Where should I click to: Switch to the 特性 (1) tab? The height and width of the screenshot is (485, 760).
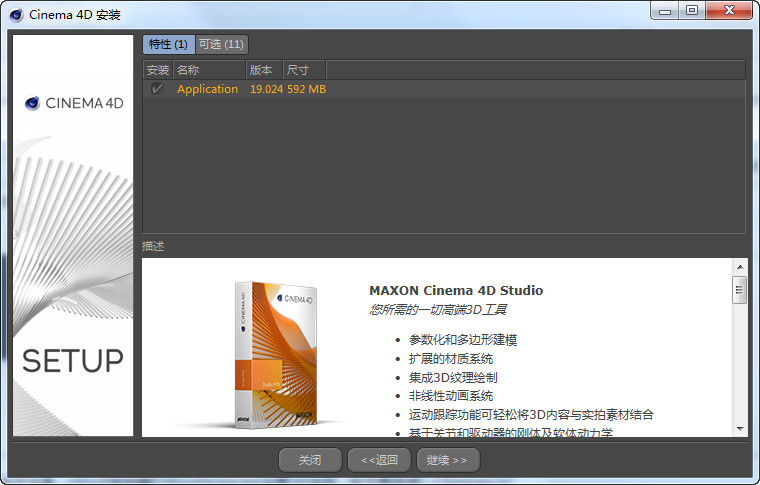tap(167, 45)
